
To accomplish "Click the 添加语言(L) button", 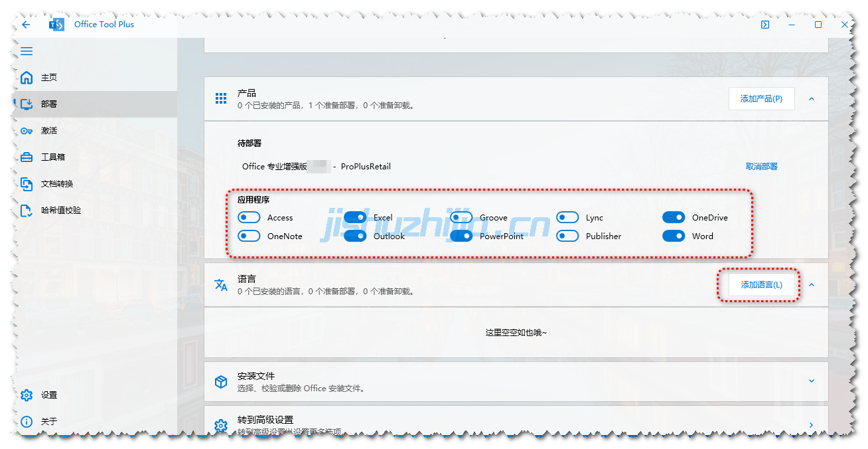I will pos(761,285).
